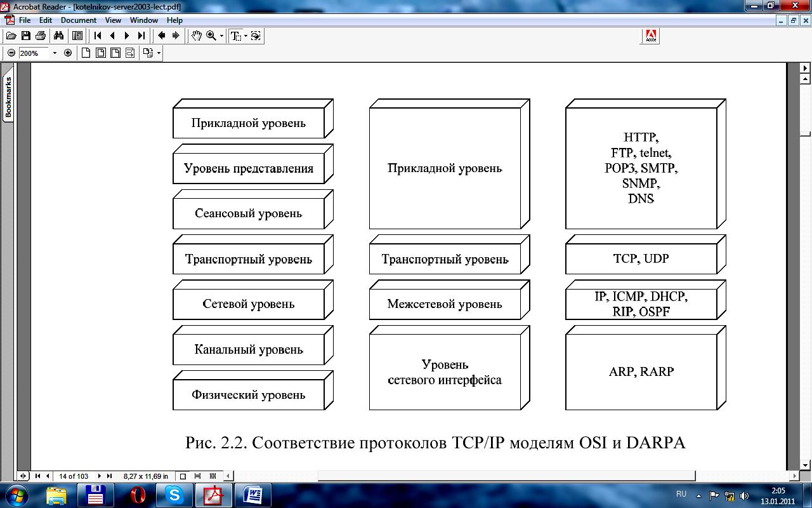Click the Open file folder icon

[11, 36]
